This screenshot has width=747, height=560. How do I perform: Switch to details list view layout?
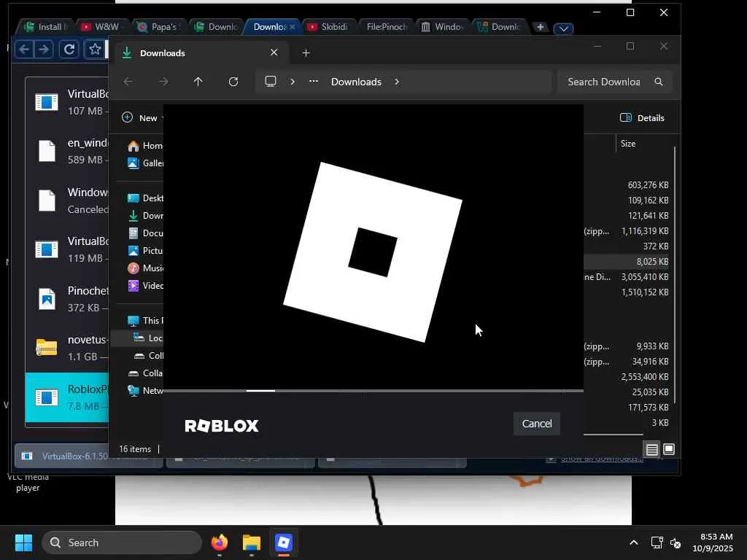coord(651,449)
